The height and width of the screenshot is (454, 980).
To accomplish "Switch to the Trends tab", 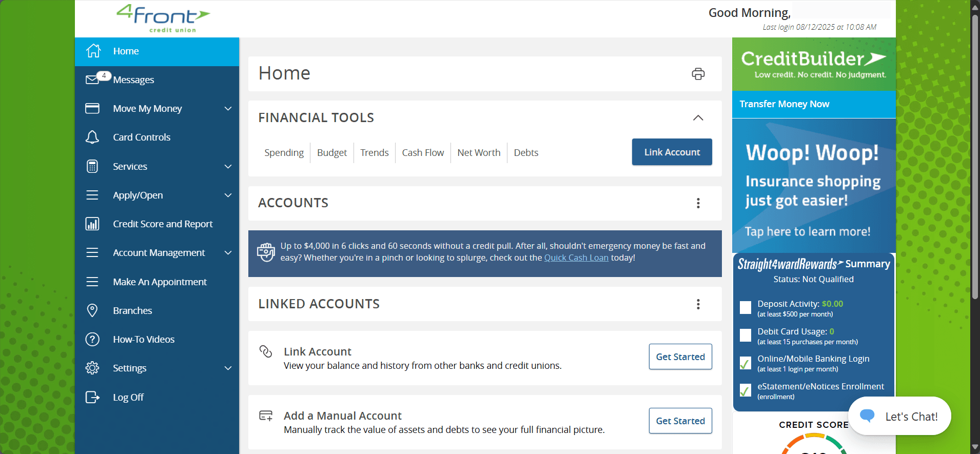I will tap(375, 153).
